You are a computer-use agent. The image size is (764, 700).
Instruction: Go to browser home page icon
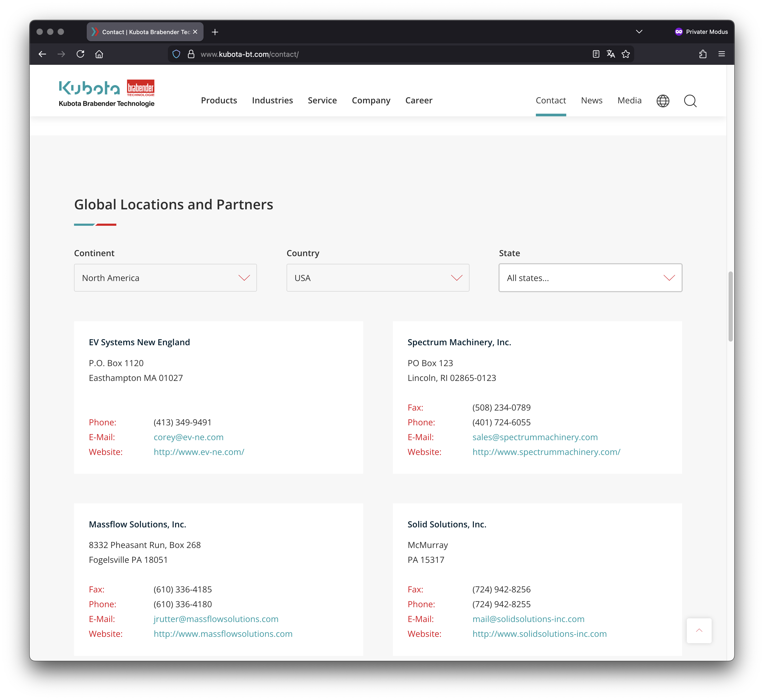click(99, 54)
